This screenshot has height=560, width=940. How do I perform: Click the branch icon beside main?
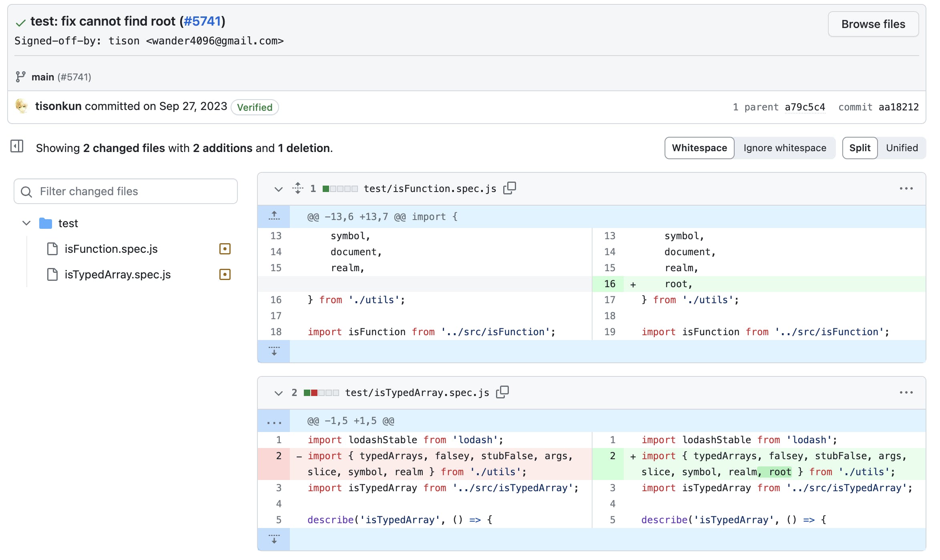click(20, 77)
